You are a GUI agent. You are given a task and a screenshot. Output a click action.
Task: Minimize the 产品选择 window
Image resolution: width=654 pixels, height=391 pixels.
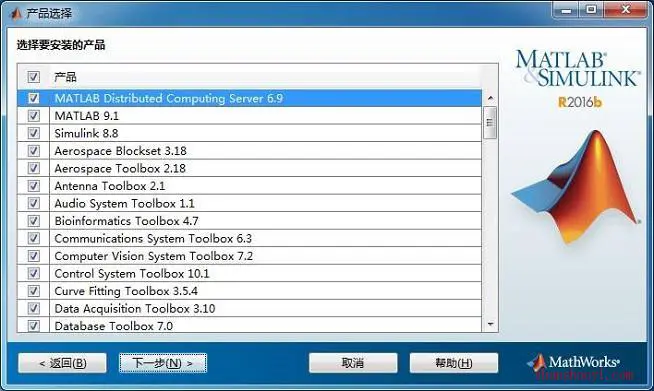566,10
